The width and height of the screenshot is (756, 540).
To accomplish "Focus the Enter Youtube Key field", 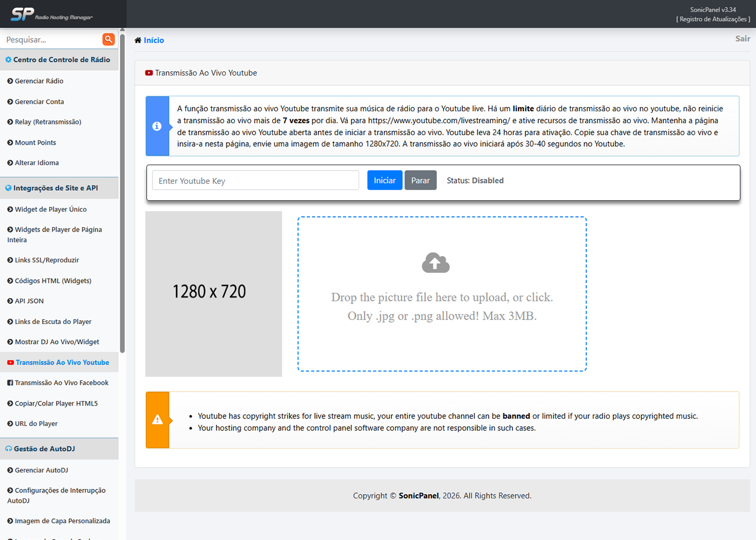I will (x=255, y=181).
